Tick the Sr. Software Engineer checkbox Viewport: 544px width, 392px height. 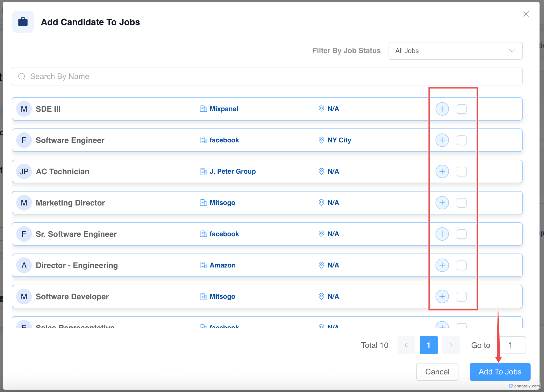[462, 234]
